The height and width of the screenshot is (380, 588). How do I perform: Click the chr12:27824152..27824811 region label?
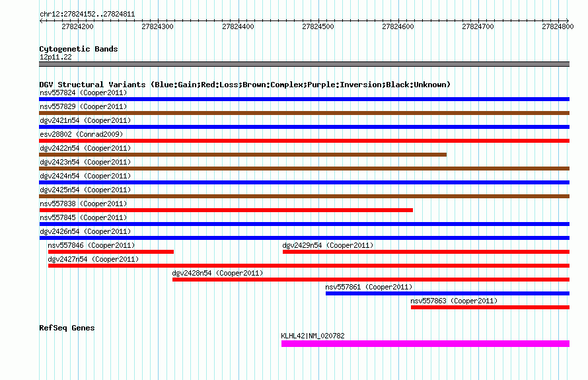(87, 15)
